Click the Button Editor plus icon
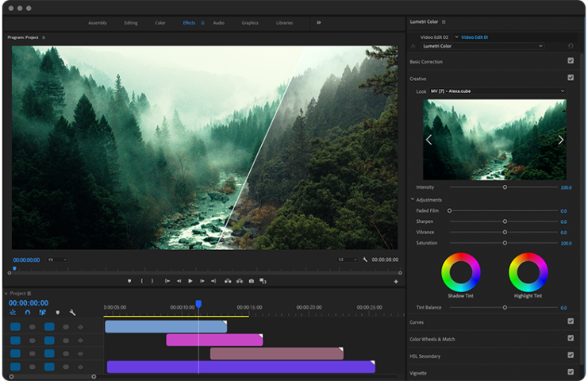Screen dimensions: 588x381 pos(396,281)
